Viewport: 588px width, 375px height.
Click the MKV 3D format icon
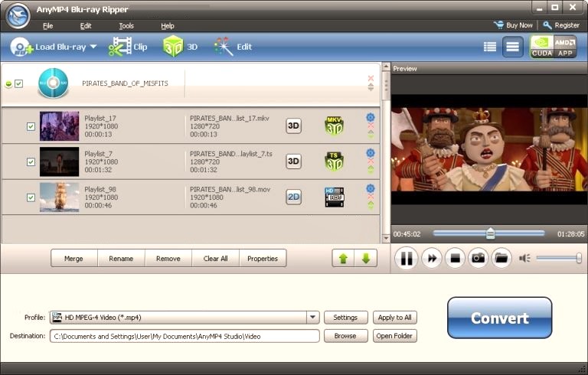click(x=334, y=126)
